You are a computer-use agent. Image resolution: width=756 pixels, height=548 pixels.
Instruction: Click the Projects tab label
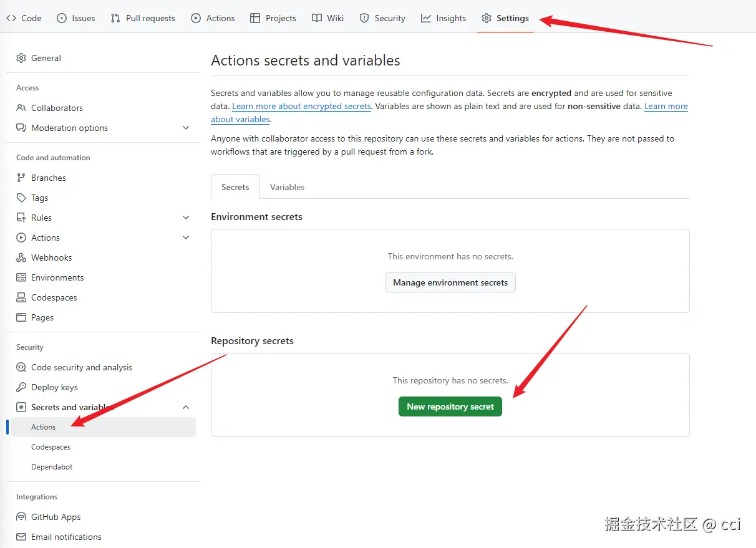pos(281,18)
